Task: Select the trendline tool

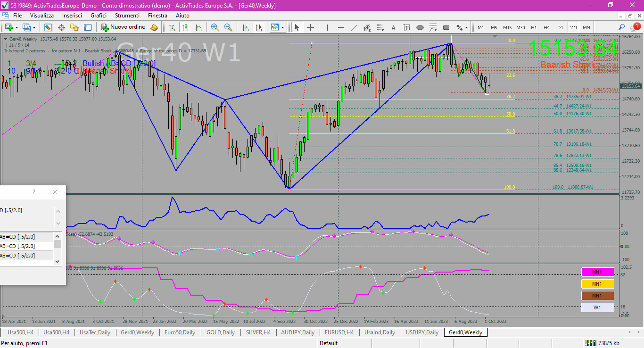Action: [x=354, y=27]
